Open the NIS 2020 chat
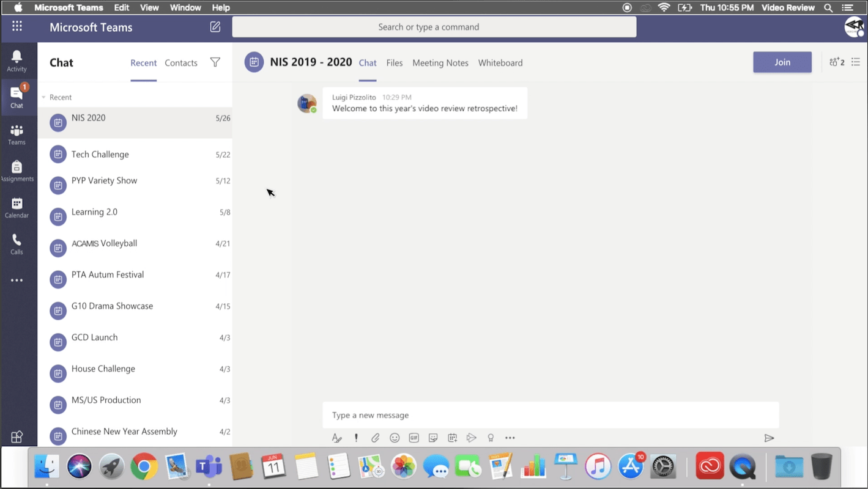868x489 pixels. point(135,122)
